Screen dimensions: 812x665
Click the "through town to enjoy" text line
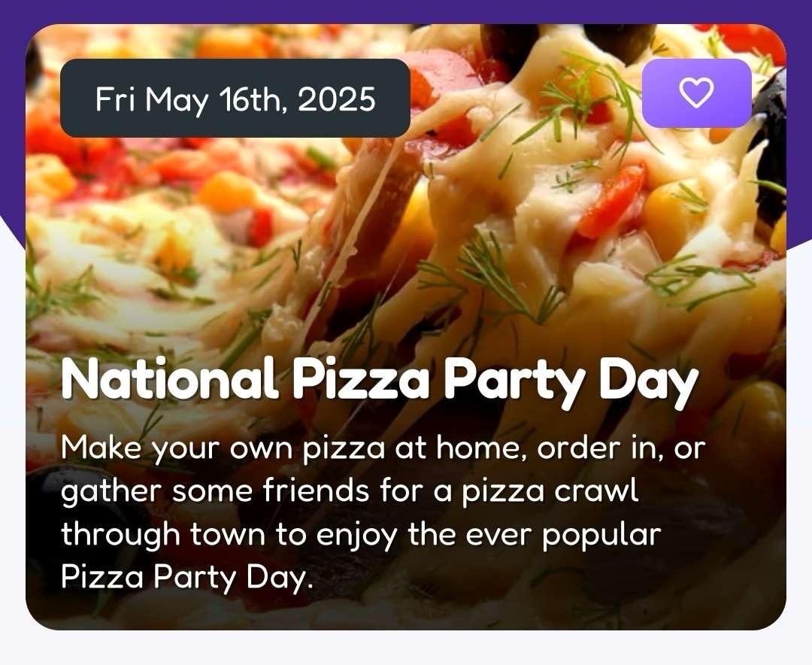361,534
